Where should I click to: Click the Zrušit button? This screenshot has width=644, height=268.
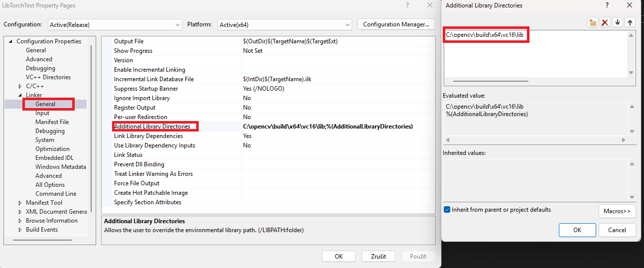click(x=379, y=257)
